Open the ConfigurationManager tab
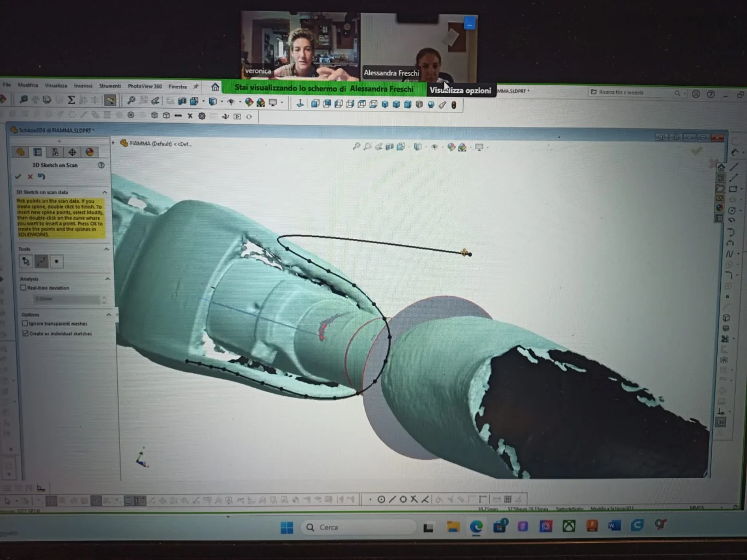This screenshot has height=560, width=747. pyautogui.click(x=54, y=152)
